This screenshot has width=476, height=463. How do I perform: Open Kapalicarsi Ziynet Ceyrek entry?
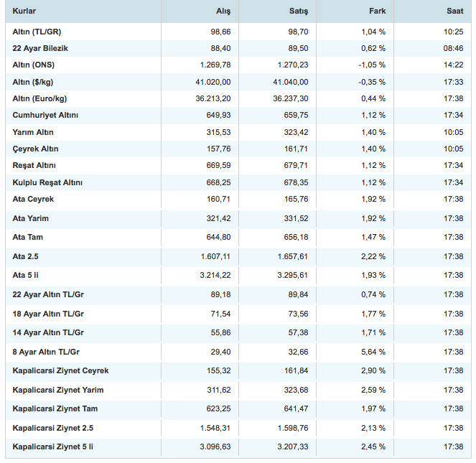coord(60,370)
